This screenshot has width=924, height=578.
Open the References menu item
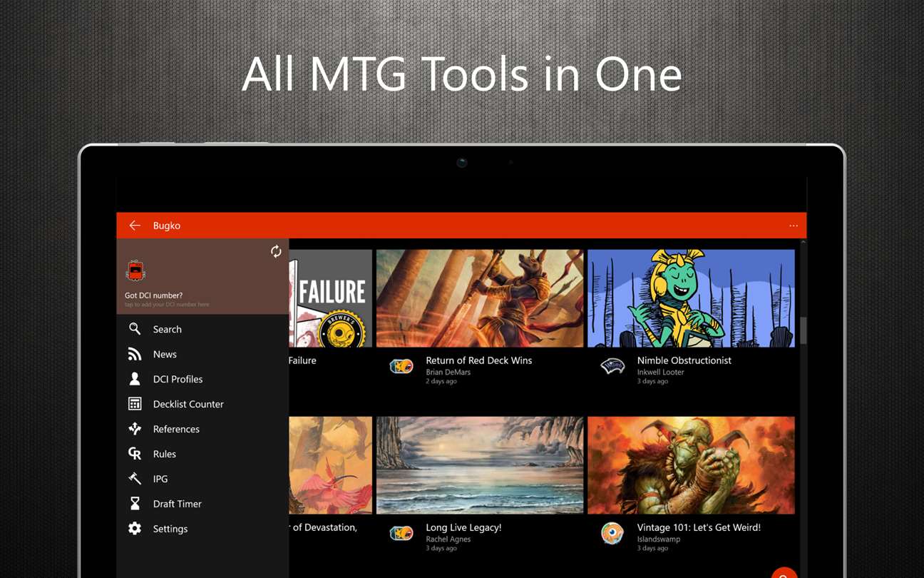point(202,429)
